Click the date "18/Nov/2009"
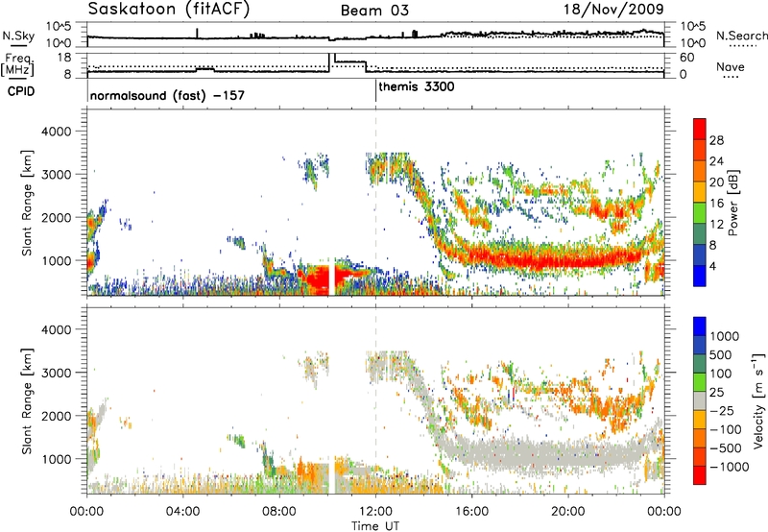Image resolution: width=768 pixels, height=532 pixels. [x=613, y=10]
